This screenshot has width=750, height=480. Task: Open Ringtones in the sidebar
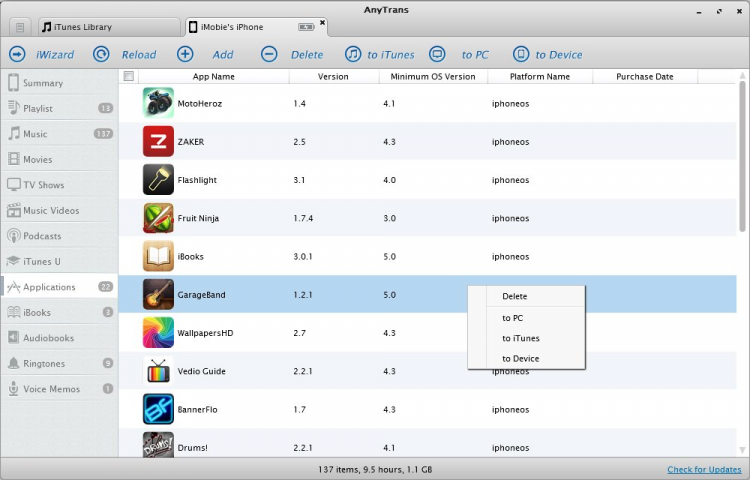coord(59,363)
